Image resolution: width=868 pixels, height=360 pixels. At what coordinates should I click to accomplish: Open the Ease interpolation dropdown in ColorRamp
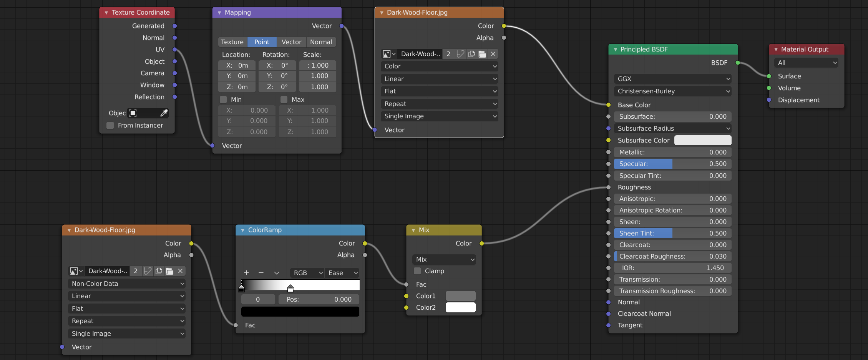342,273
